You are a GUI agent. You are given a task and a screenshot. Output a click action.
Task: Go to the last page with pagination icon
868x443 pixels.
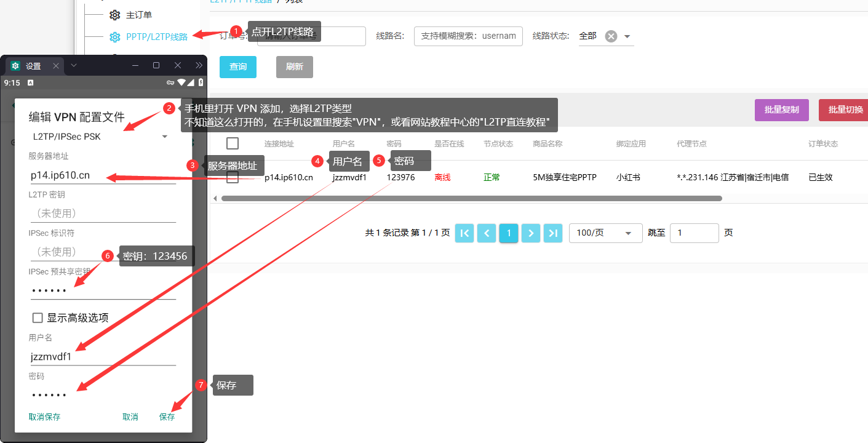(553, 233)
